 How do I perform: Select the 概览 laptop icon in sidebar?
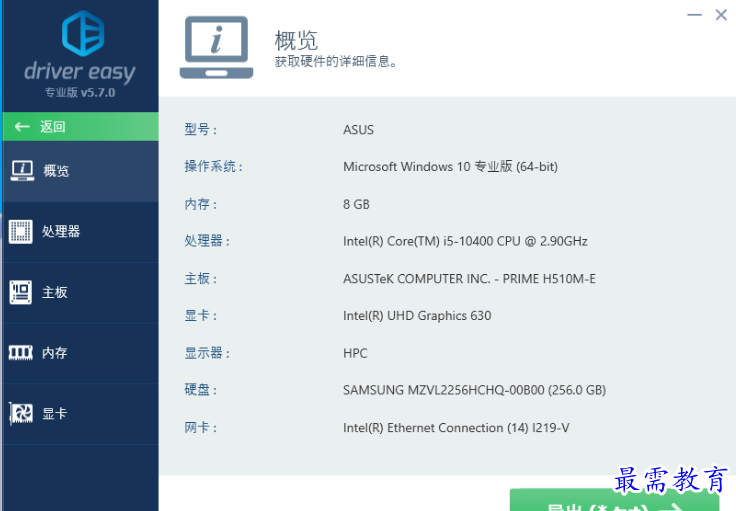click(x=22, y=170)
